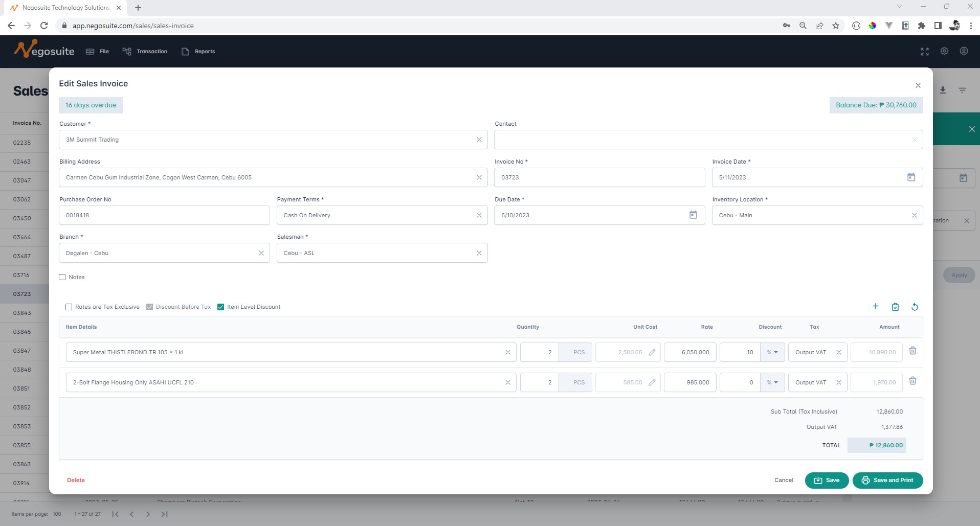This screenshot has width=980, height=526.
Task: Edit unit cost pencil for Super Metal row
Action: (x=652, y=352)
